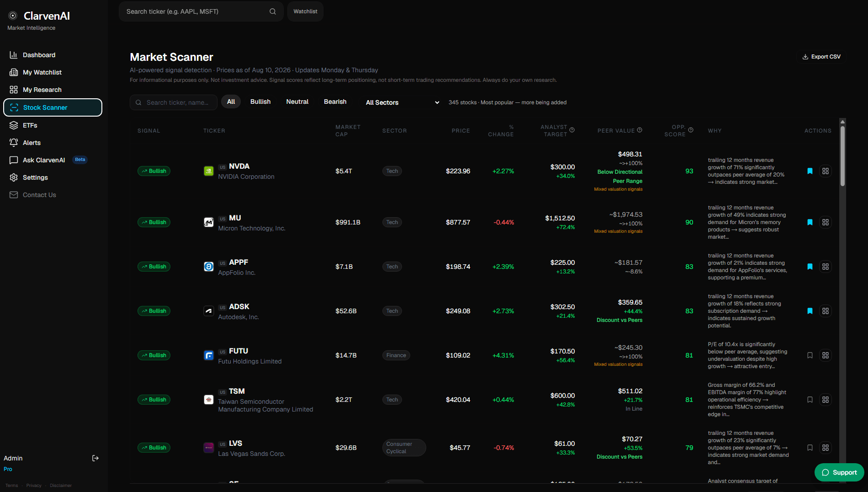Click the table vertical scrollbar thumb
Screen dimensions: 868x492
(x=842, y=156)
